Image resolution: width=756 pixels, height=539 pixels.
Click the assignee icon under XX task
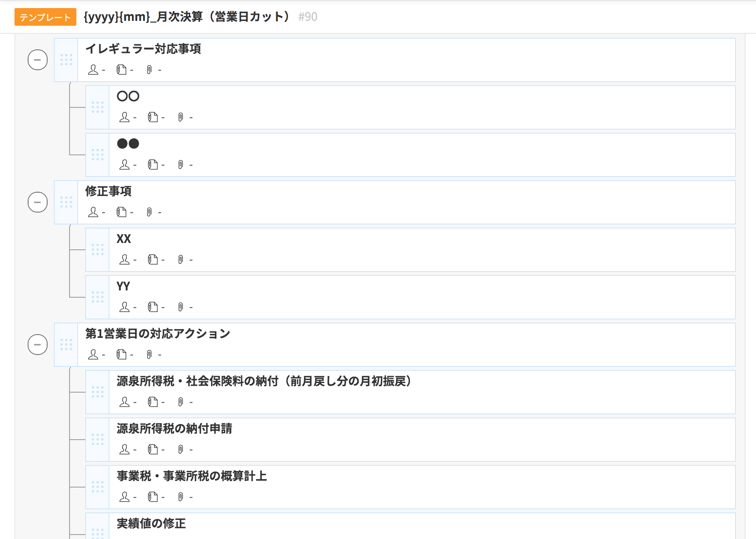coord(125,259)
